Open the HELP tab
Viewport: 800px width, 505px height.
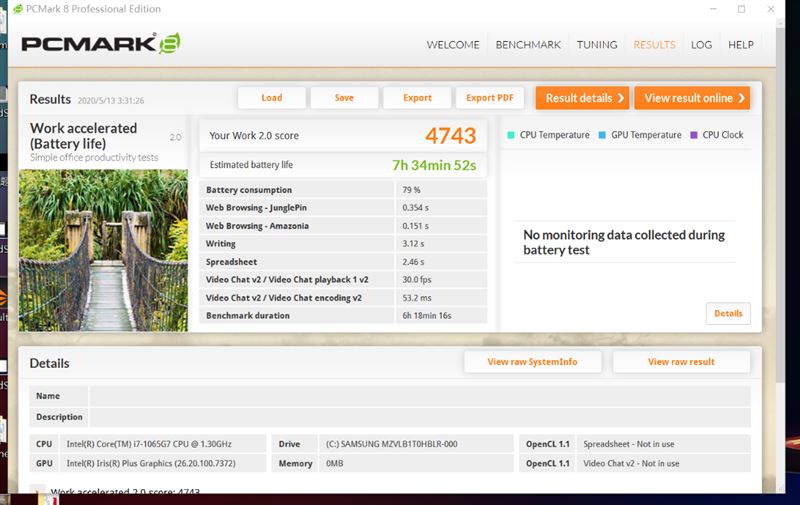coord(740,45)
